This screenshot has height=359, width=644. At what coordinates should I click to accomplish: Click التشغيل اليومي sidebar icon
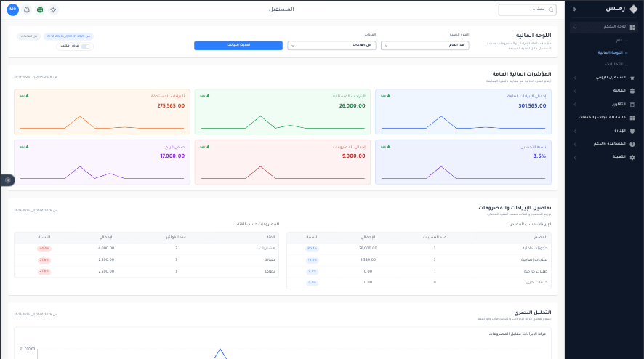(x=632, y=78)
